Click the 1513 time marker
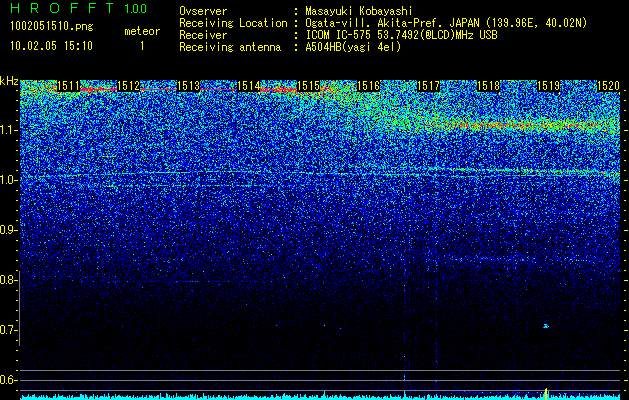629x400 pixels. click(189, 86)
